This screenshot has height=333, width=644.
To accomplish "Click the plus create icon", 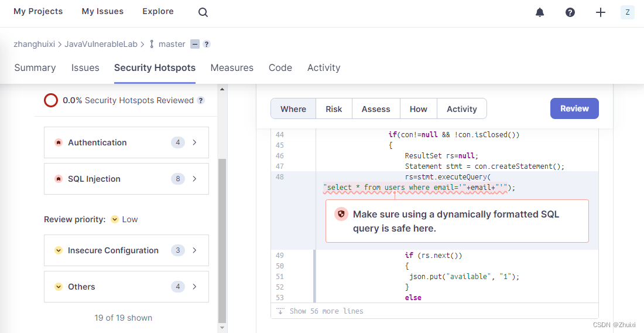I will (601, 12).
